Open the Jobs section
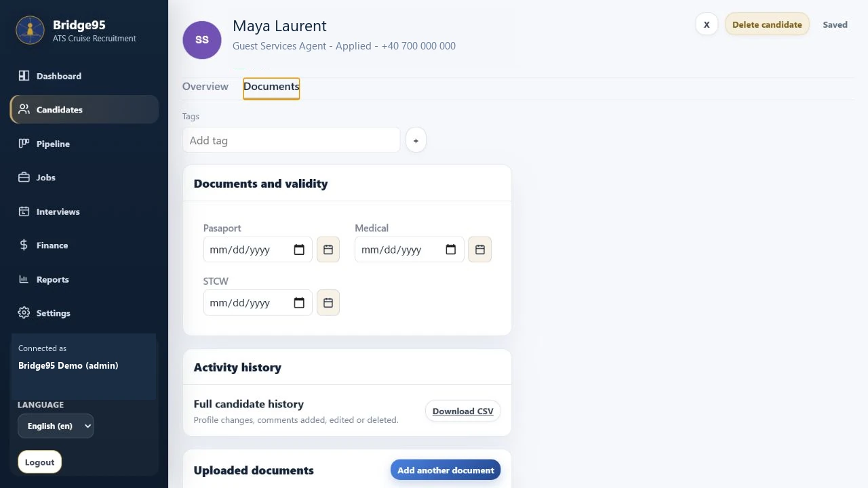 click(84, 178)
